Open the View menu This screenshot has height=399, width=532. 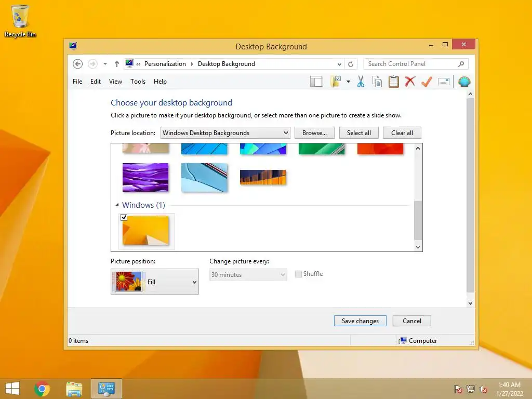115,82
